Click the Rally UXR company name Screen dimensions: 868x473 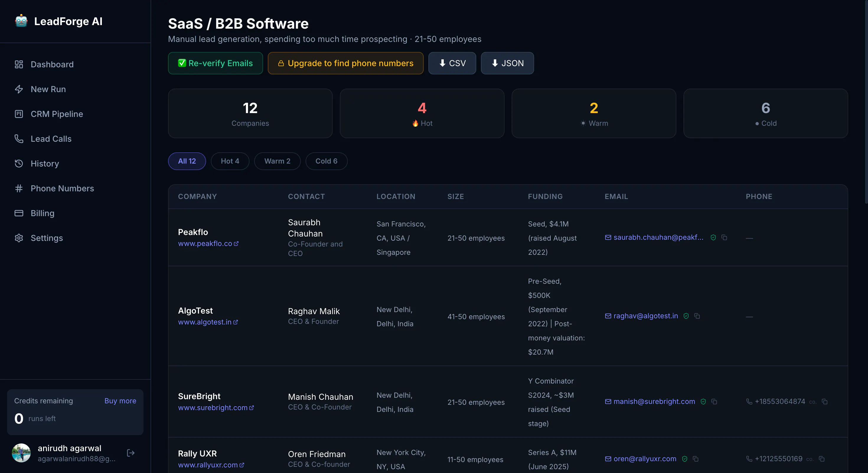(198, 454)
